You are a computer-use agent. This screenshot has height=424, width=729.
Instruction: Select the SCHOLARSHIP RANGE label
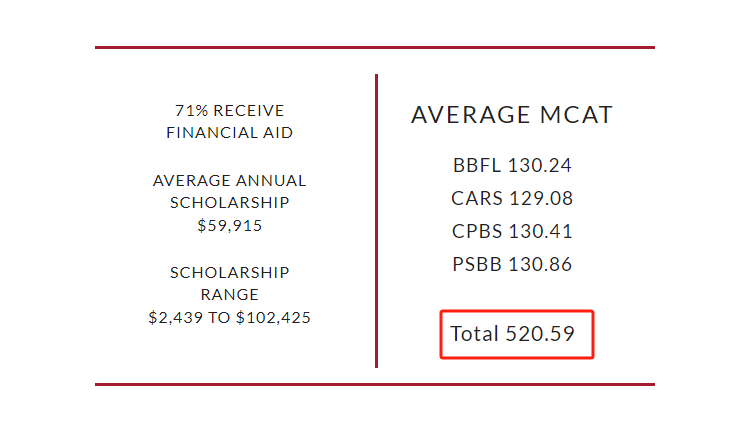coord(230,284)
